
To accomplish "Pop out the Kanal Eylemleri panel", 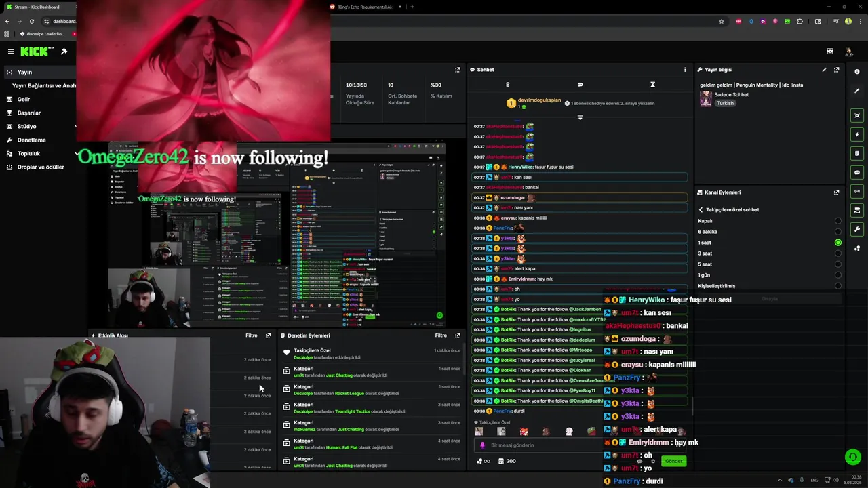I will point(836,192).
